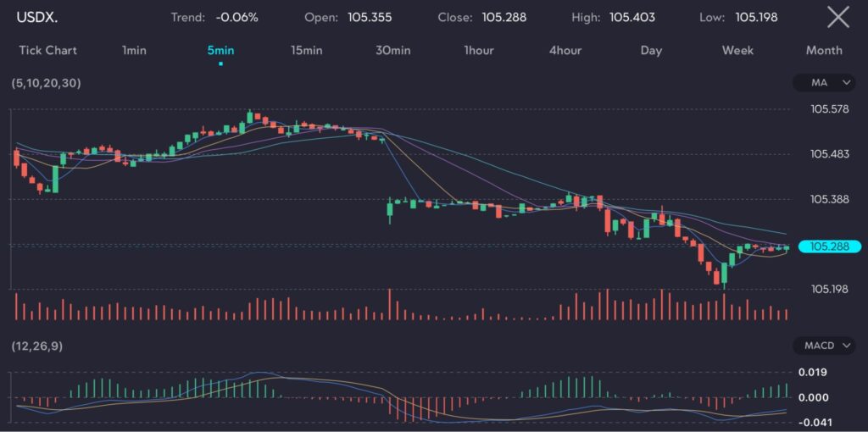
Task: Switch chart to the 15min interval
Action: click(x=306, y=50)
